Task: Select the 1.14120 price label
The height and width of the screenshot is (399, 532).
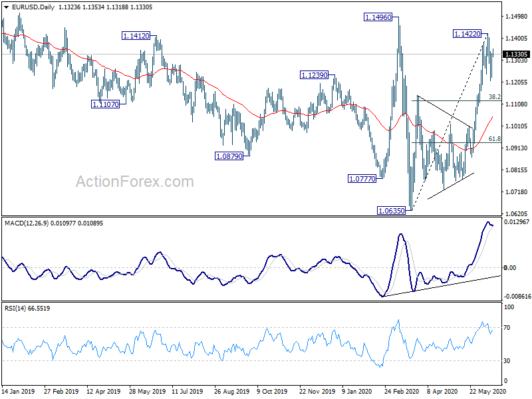Action: pyautogui.click(x=136, y=36)
